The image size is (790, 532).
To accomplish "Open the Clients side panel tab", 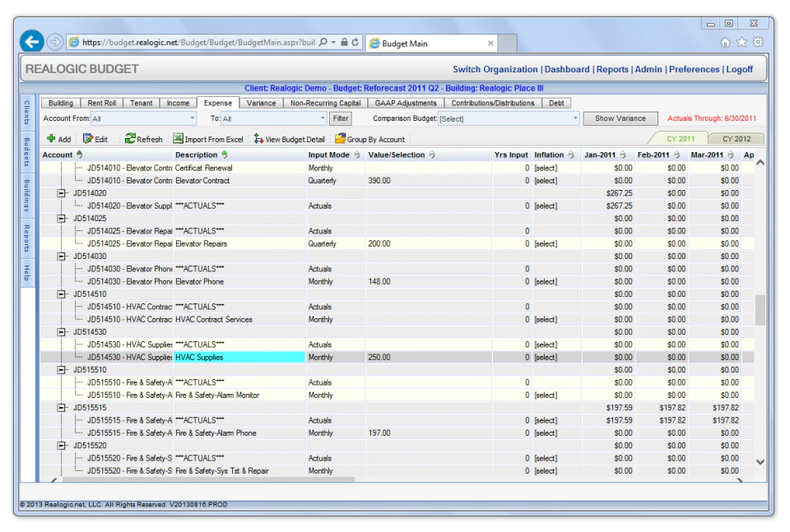I will pyautogui.click(x=27, y=113).
